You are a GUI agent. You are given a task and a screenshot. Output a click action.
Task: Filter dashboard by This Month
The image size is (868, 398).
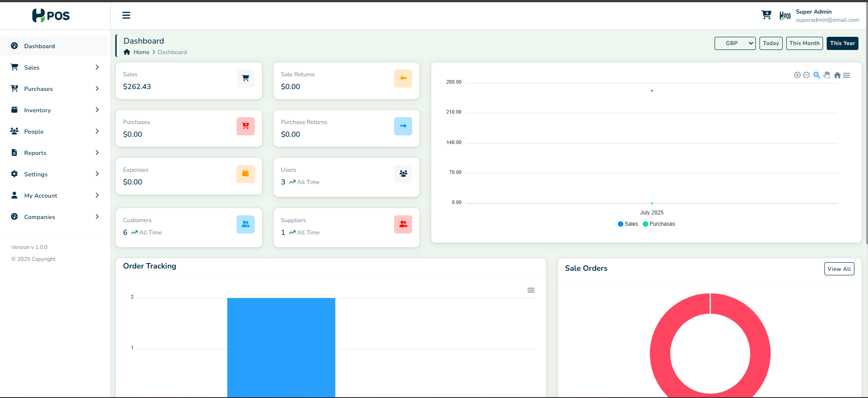[804, 43]
